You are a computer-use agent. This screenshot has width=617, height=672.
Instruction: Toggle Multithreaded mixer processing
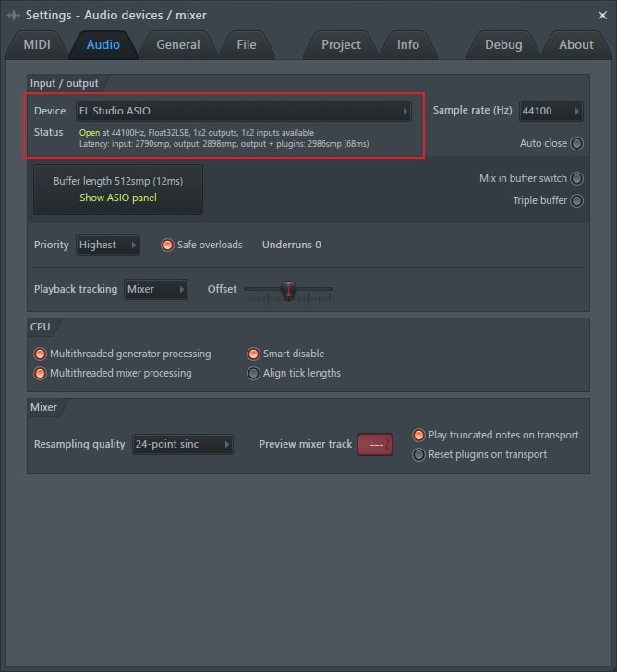point(40,373)
